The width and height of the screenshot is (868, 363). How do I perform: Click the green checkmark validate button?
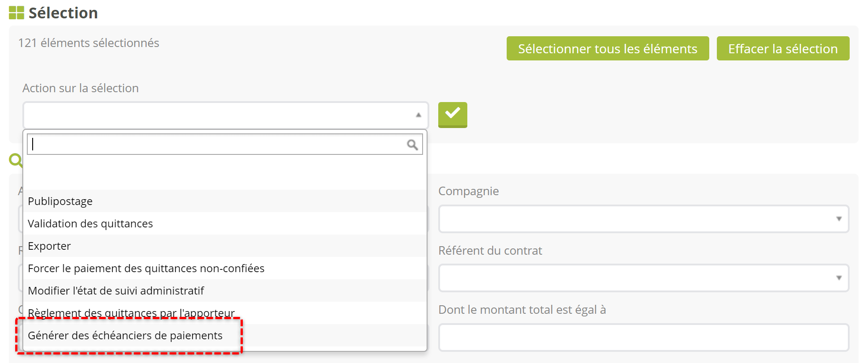453,115
